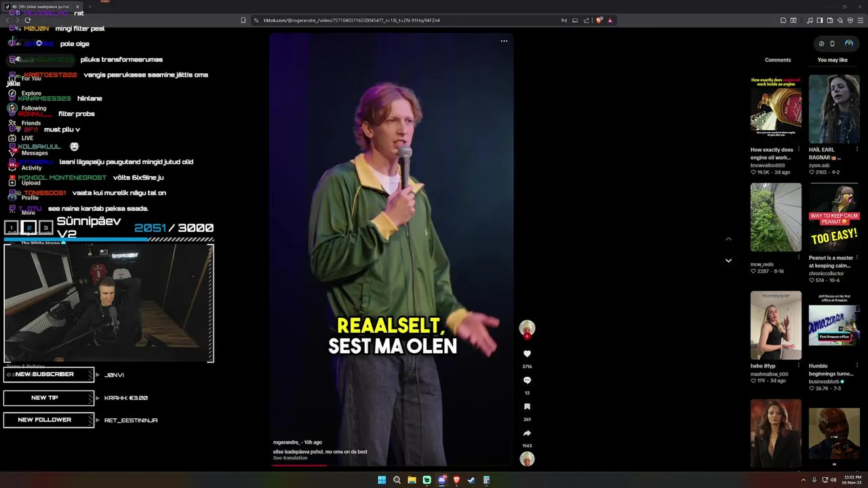
Task: Open the HAIL EARL RAGNAR video thumbnail
Action: point(834,108)
